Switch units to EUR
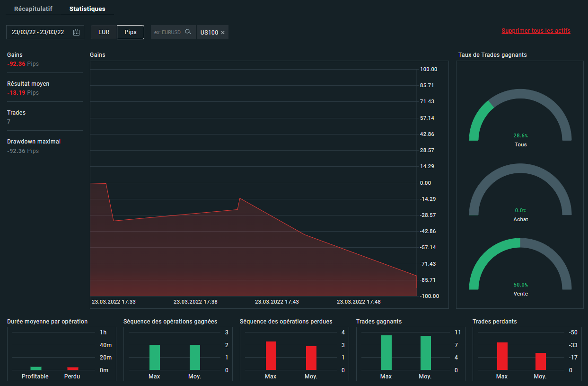Viewport: 588px width, 386px height. click(104, 32)
